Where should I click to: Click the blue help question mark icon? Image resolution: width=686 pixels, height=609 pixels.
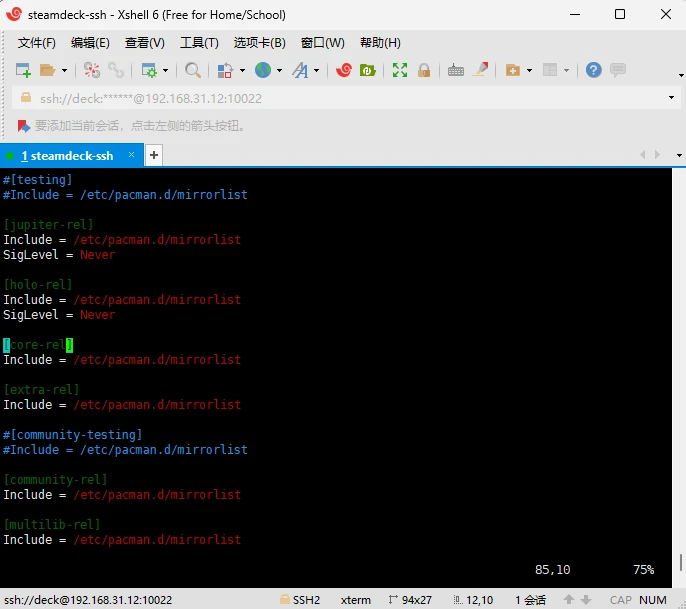pos(593,70)
